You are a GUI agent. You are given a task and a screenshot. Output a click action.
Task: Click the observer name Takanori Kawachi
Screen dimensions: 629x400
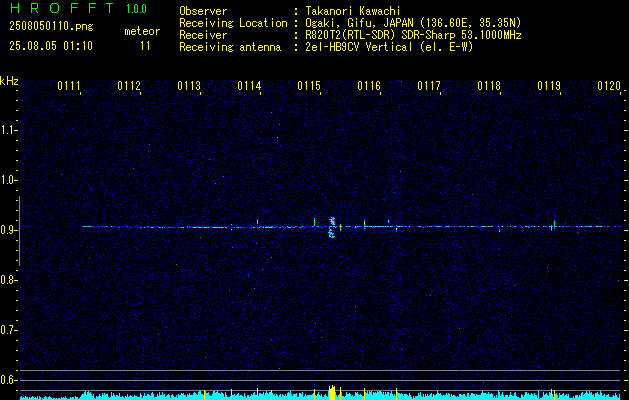tap(353, 11)
